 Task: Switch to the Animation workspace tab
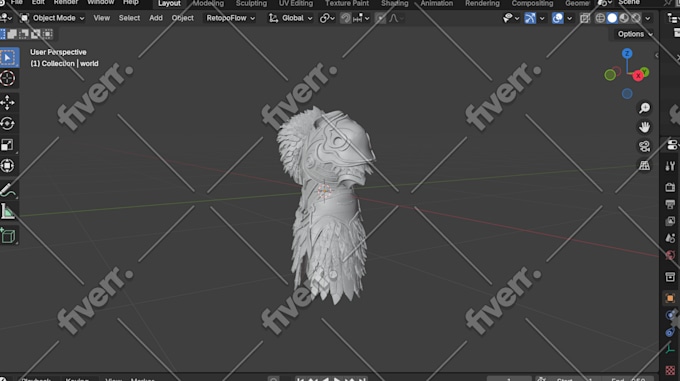click(x=437, y=3)
